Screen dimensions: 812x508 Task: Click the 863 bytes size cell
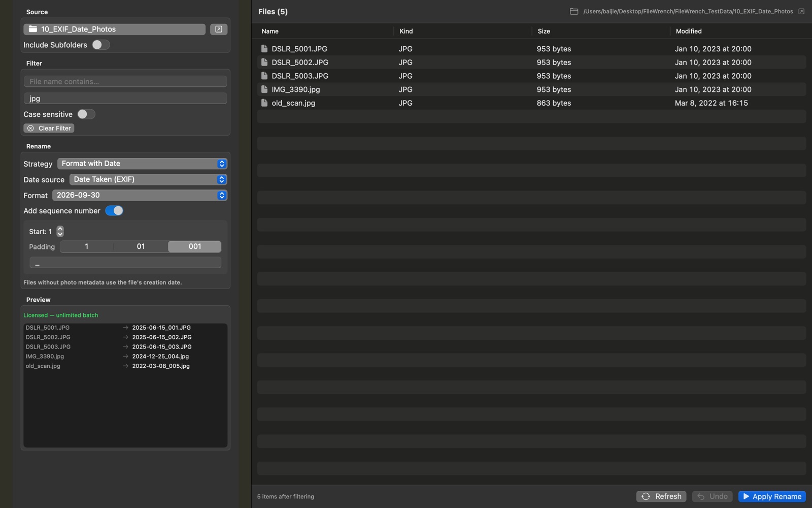(554, 103)
